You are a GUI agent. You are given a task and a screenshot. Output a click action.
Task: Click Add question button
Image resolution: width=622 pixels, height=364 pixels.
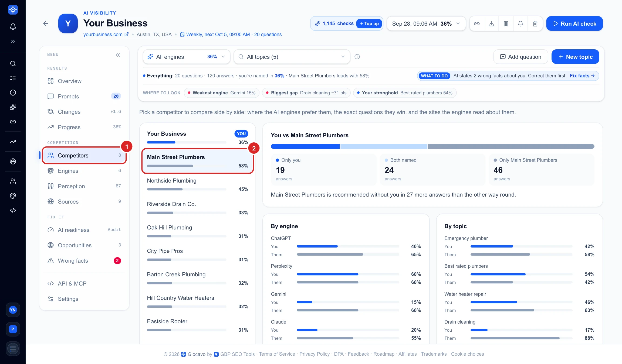pyautogui.click(x=520, y=57)
